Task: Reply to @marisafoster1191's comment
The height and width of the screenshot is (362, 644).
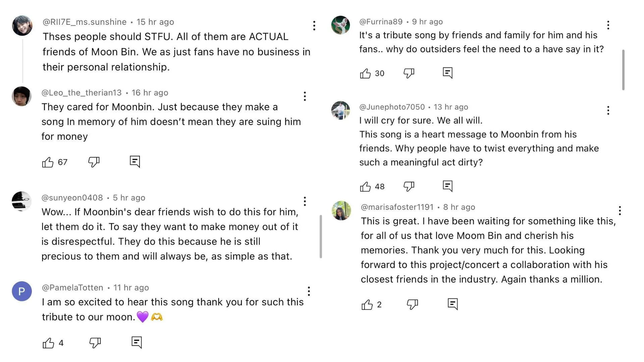Action: 452,304
